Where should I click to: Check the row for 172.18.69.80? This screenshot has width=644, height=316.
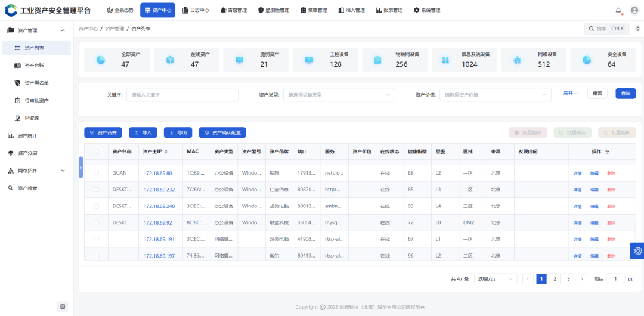(97, 173)
